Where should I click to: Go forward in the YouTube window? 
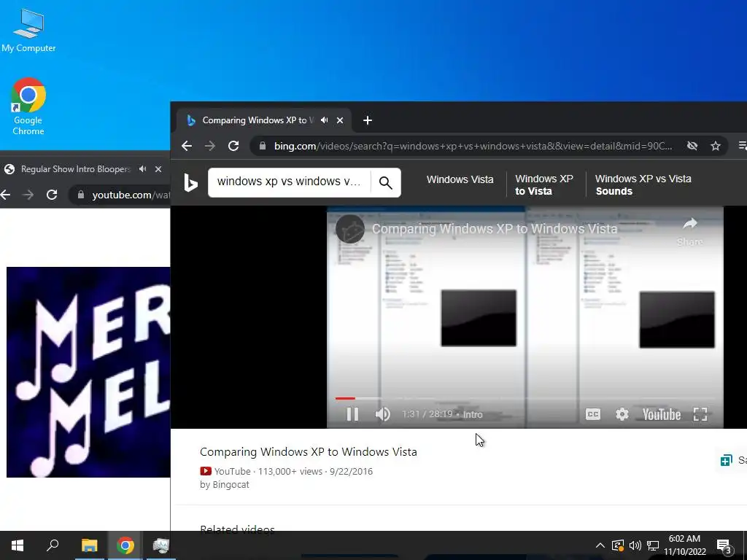pos(28,194)
